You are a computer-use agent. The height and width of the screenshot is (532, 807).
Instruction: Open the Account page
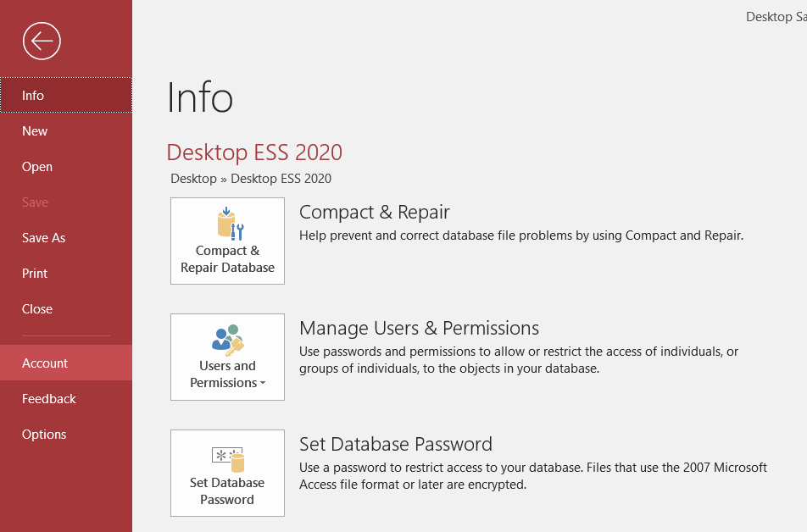click(x=66, y=363)
